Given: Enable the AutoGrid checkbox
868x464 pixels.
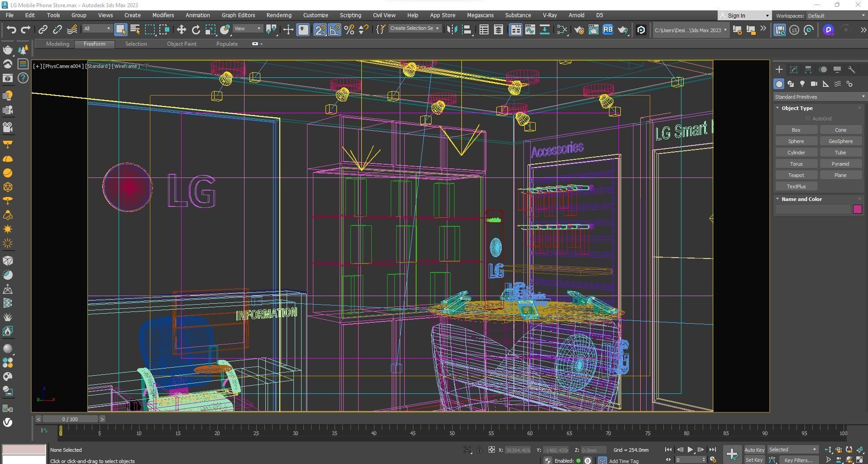Looking at the screenshot, I should pos(807,119).
